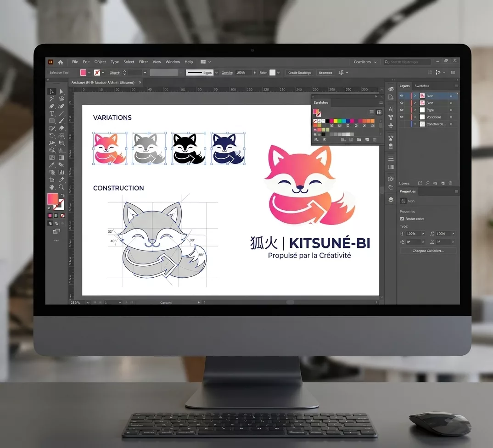Choose the Zoom tool magnifier
The height and width of the screenshot is (448, 493).
point(62,187)
